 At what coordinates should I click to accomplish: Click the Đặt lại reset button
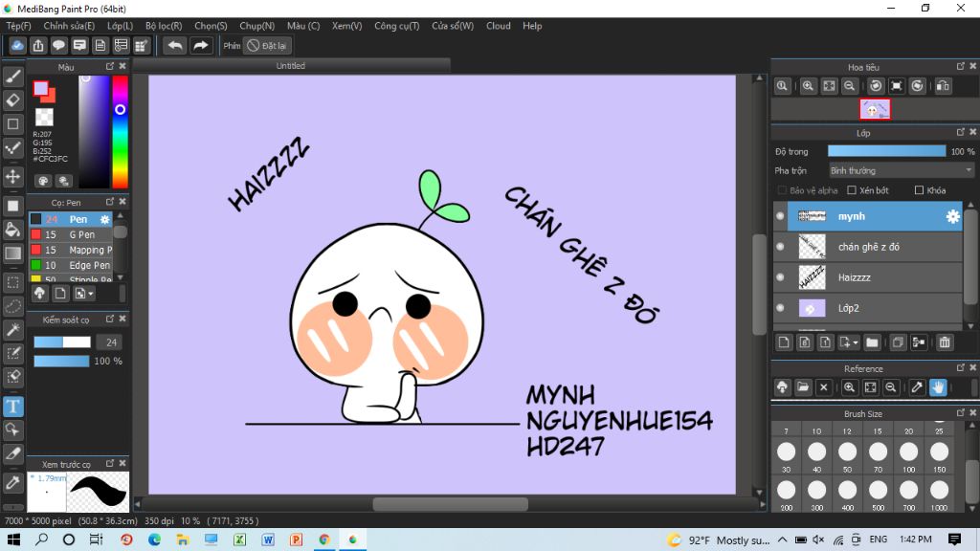pos(267,46)
